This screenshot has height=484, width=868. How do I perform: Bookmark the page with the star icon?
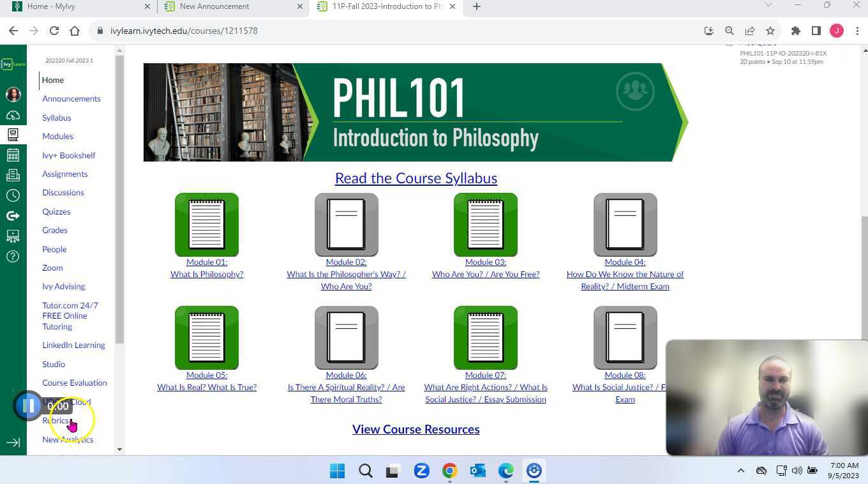click(769, 30)
